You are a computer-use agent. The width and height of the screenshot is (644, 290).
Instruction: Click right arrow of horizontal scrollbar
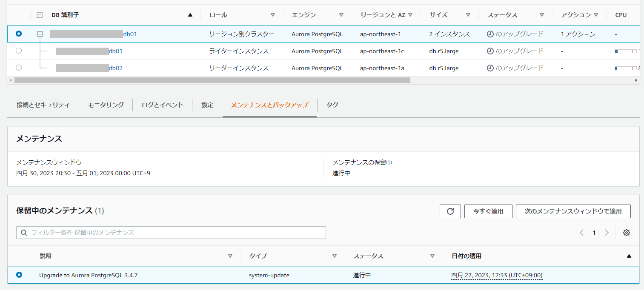[636, 80]
